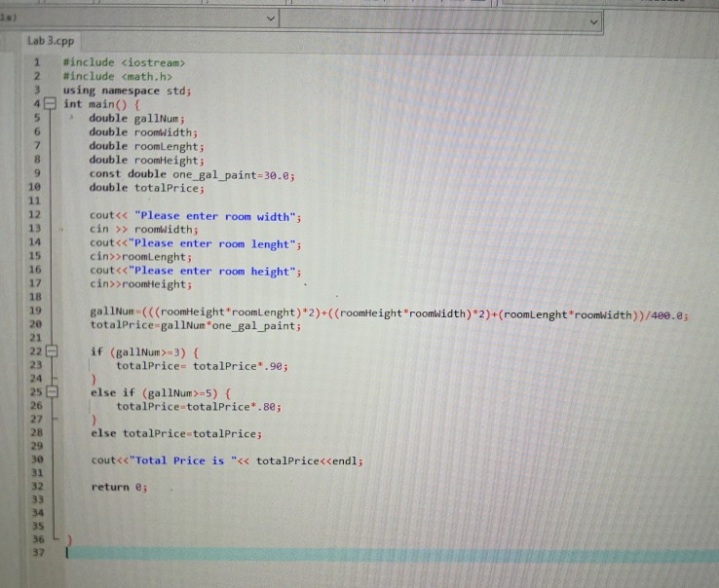Click 'double gallNum;' declaration
Viewport: 719px width, 588px height.
(136, 118)
